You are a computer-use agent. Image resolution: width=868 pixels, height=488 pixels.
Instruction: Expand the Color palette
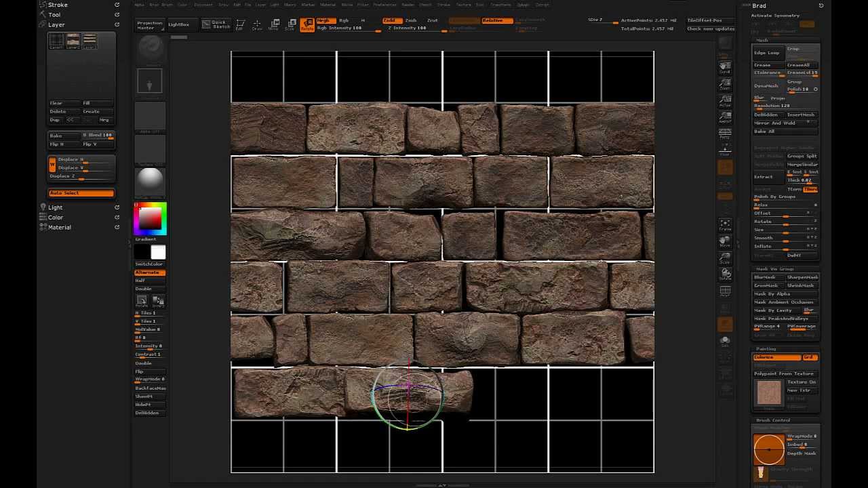56,218
